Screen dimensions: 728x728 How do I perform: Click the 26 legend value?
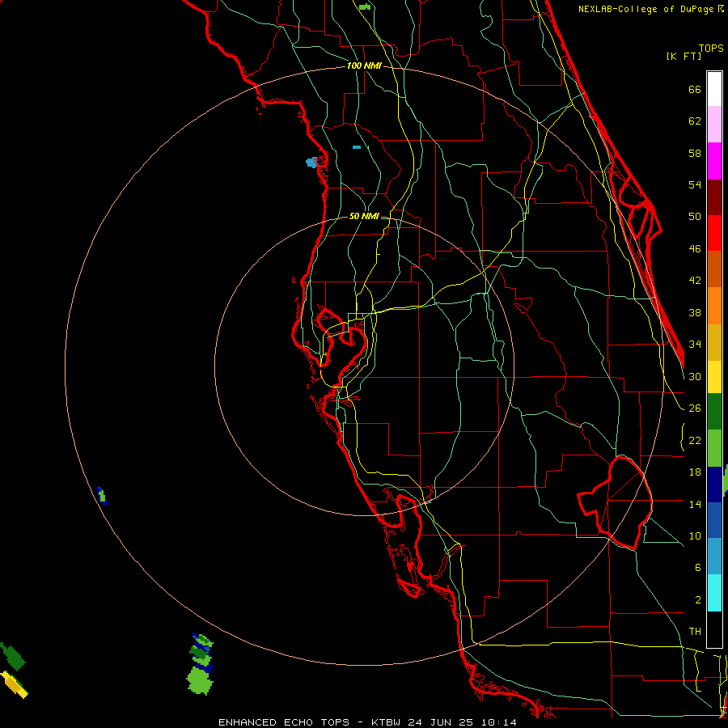tap(695, 408)
